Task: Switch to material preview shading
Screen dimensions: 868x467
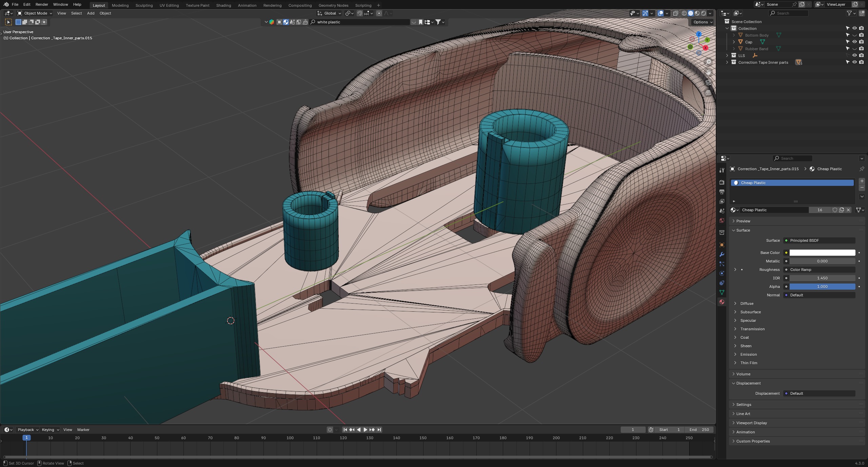Action: pos(697,13)
